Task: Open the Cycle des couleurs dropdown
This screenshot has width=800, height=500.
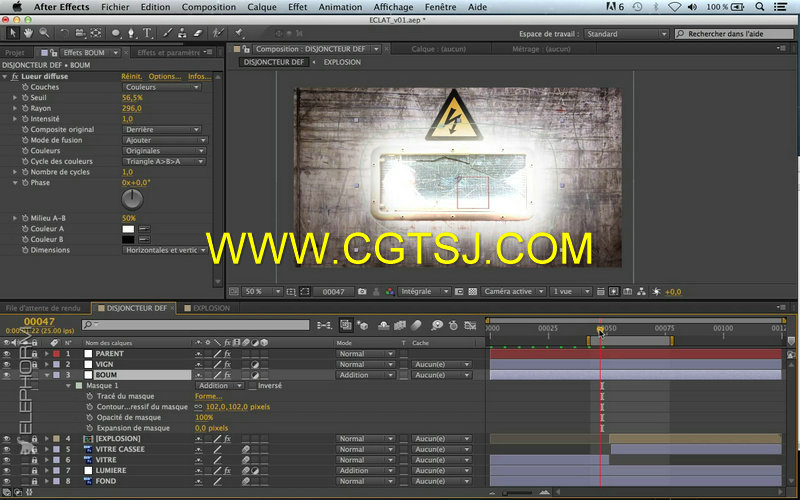Action: pos(164,161)
